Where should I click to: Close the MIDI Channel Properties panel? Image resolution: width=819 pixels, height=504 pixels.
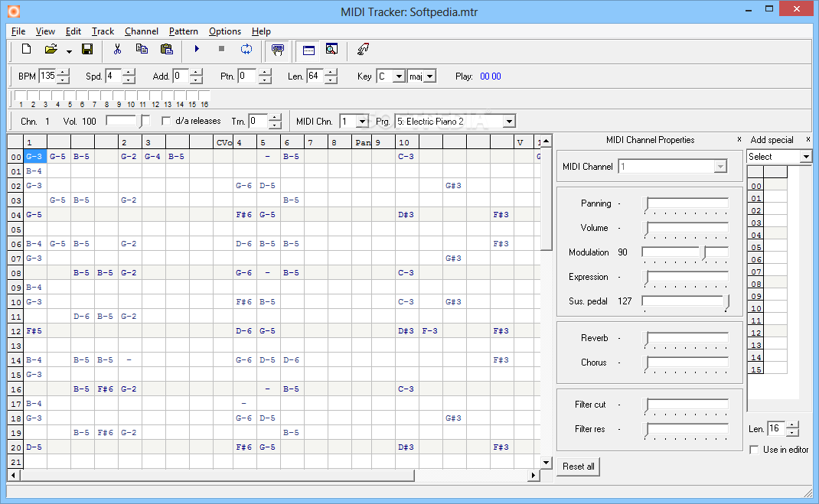739,139
